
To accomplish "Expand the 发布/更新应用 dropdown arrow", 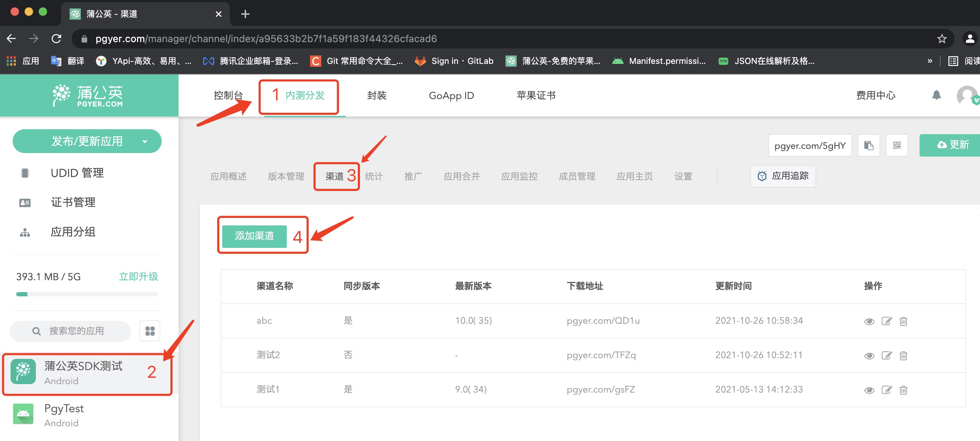I will (144, 142).
